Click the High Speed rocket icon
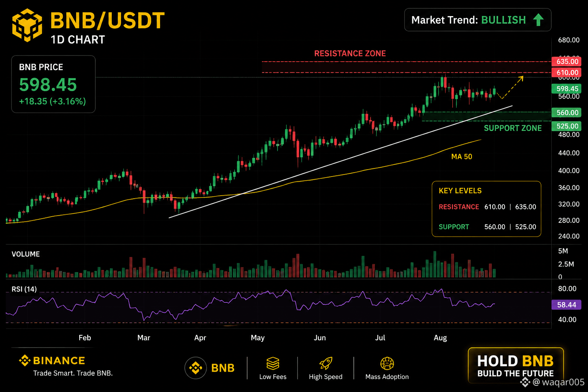This screenshot has height=392, width=588. [325, 364]
